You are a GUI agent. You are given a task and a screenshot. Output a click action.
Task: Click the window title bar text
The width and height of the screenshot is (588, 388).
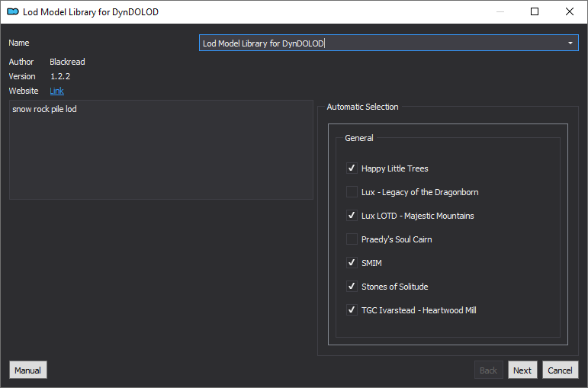click(90, 12)
